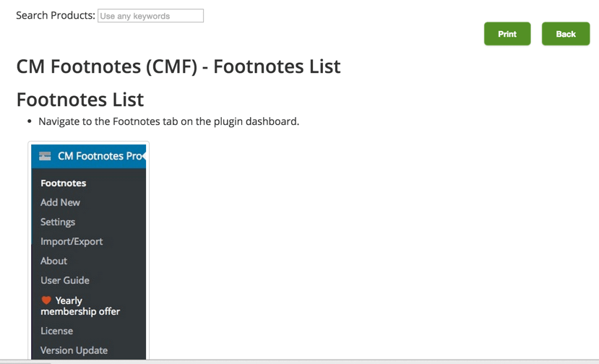Open the User Guide menu entry
599x364 pixels.
(65, 281)
